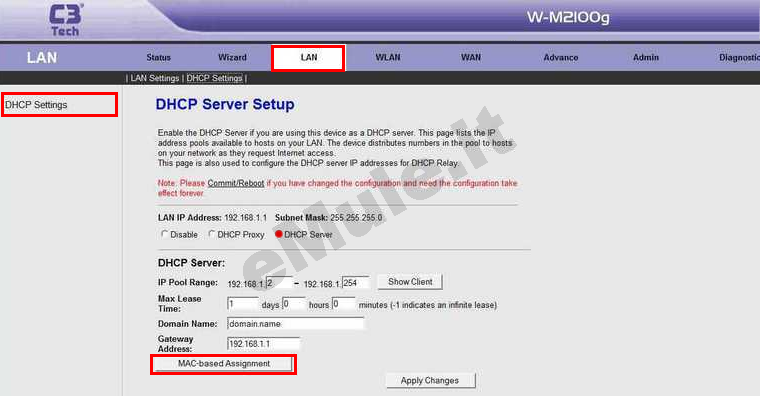Open LAN Settings submenu link

[x=155, y=78]
